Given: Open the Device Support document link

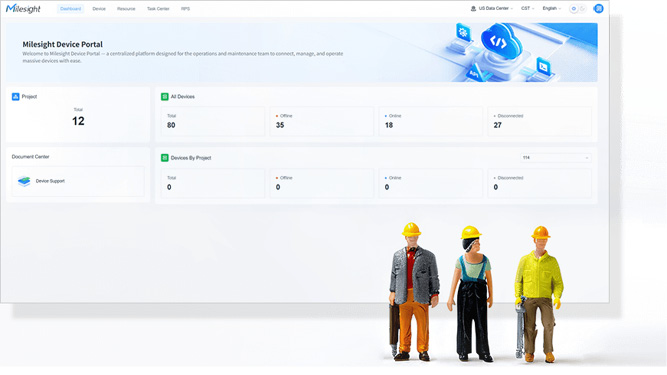Looking at the screenshot, I should (x=78, y=181).
